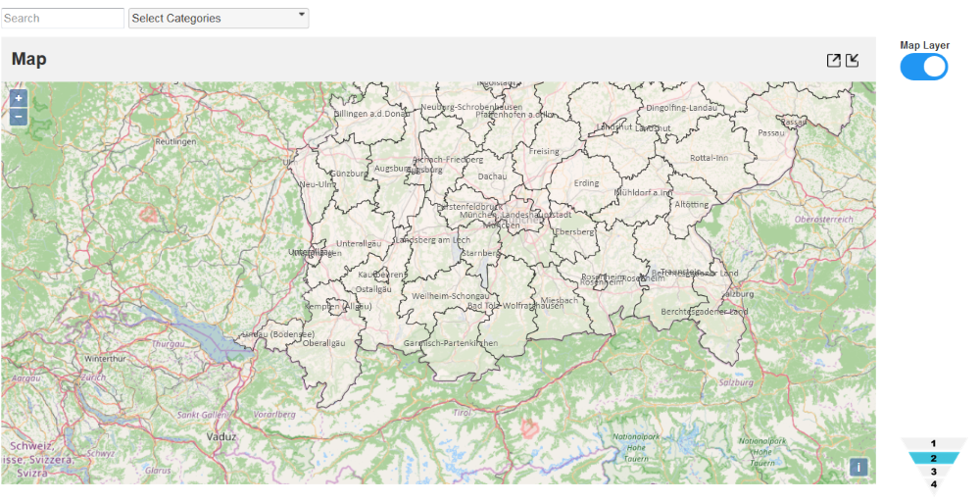The image size is (980, 502).
Task: Click the Reutlingen city label
Action: pyautogui.click(x=175, y=142)
